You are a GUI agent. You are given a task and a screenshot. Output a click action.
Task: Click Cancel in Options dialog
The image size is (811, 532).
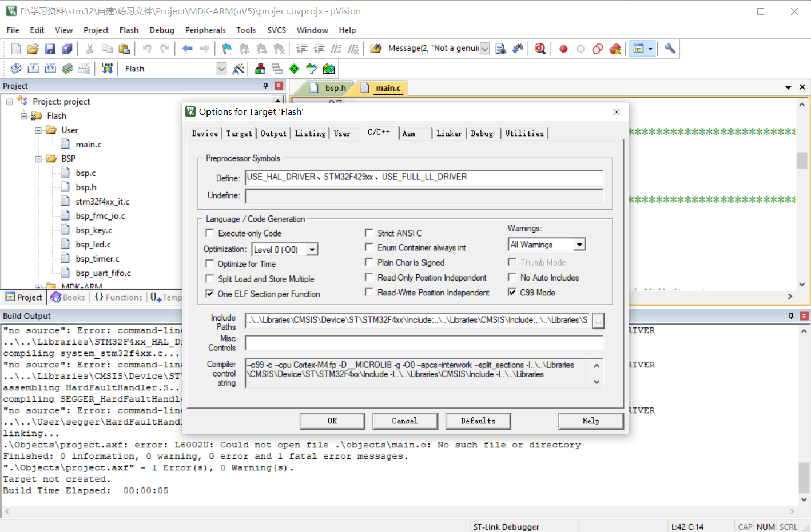click(x=405, y=421)
